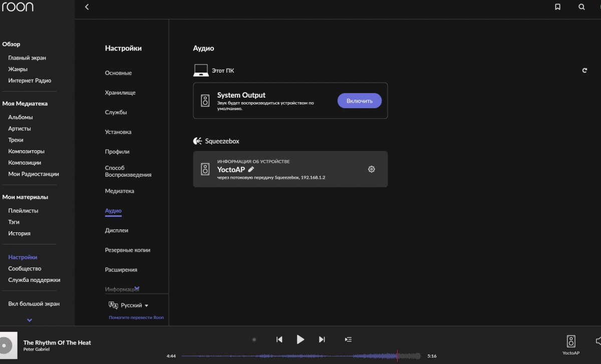
Task: Open 'История' in the sidebar
Action: [20, 233]
